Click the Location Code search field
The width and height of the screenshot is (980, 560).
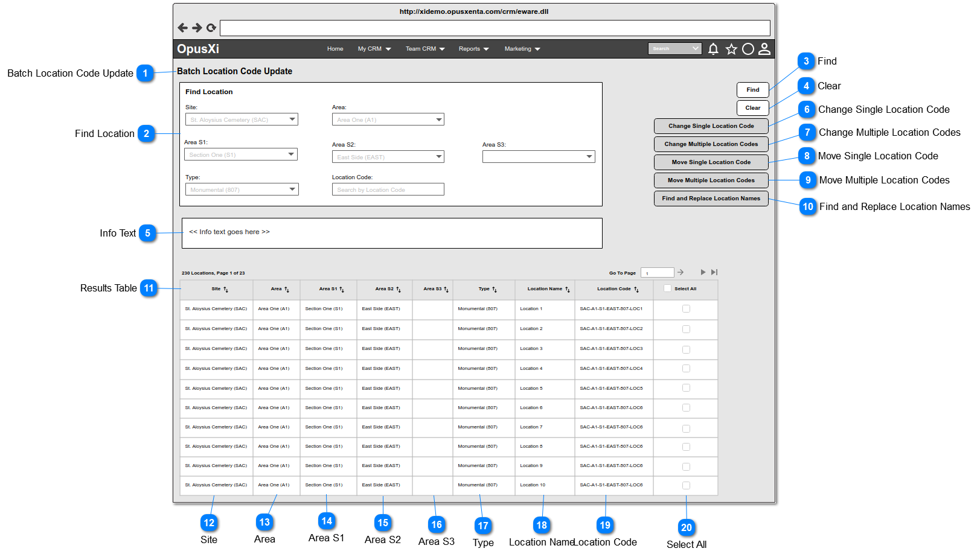[x=388, y=189]
